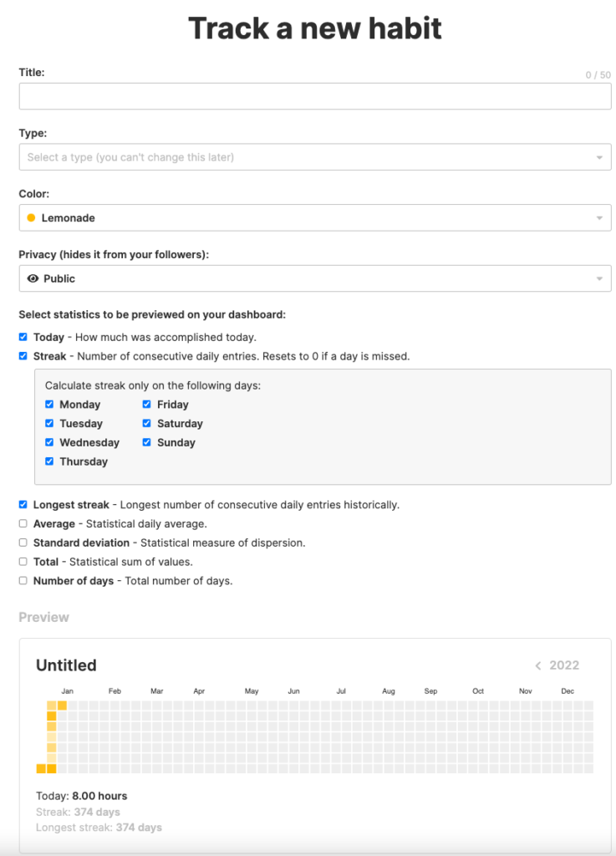
Task: Enable the Number of days checkbox
Action: [23, 581]
